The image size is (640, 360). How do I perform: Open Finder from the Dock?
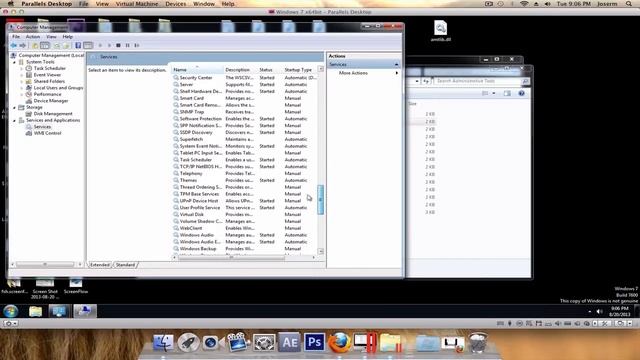click(163, 342)
